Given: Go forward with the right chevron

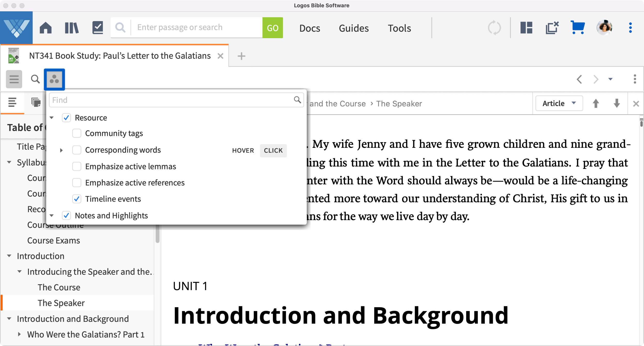Looking at the screenshot, I should pos(596,79).
